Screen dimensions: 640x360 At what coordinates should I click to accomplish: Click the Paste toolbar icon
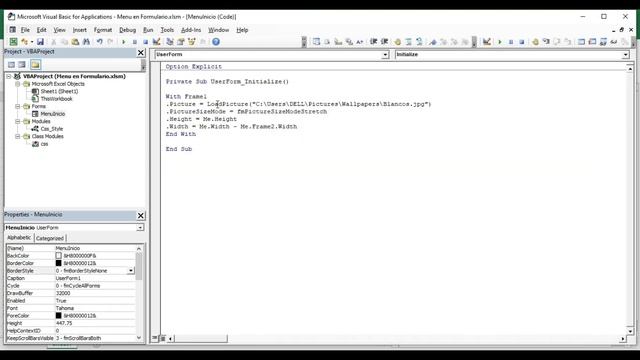tap(75, 42)
